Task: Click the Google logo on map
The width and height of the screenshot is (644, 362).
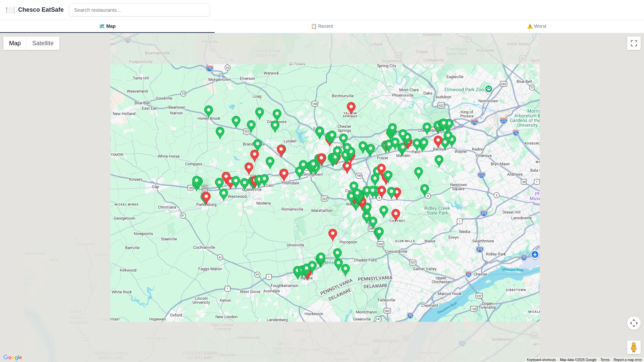Action: (13, 358)
